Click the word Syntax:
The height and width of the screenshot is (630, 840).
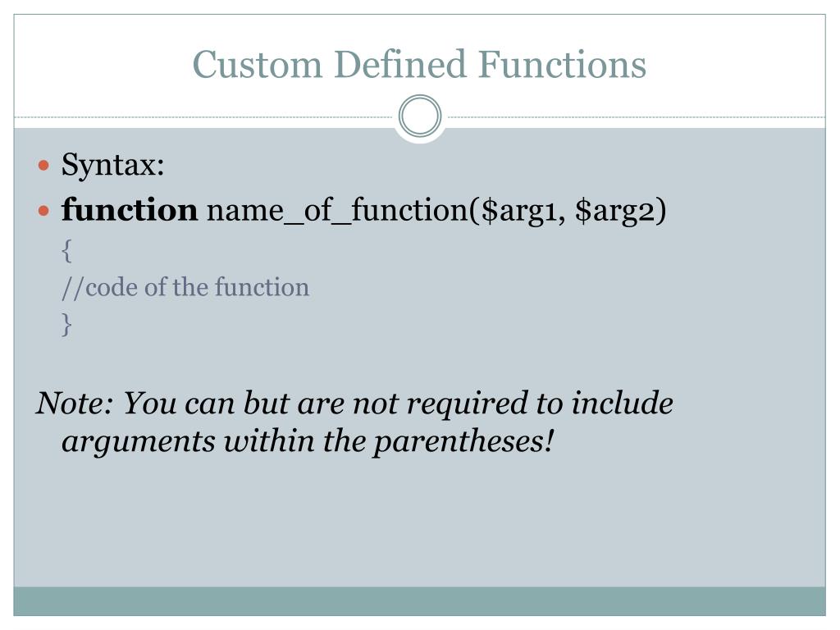point(112,165)
